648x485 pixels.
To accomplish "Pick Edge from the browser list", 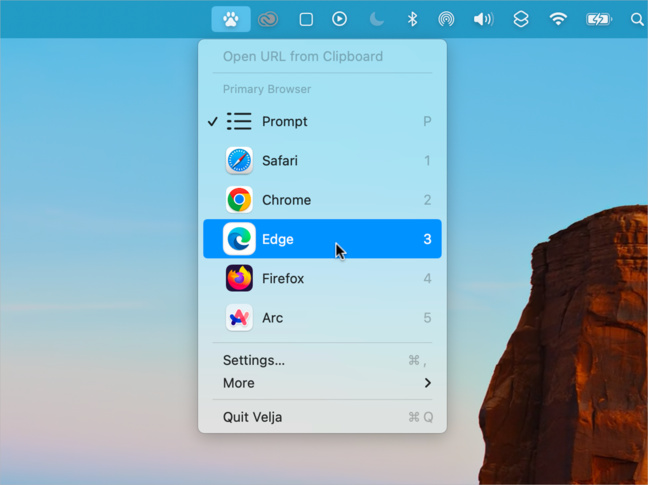I will coord(322,239).
